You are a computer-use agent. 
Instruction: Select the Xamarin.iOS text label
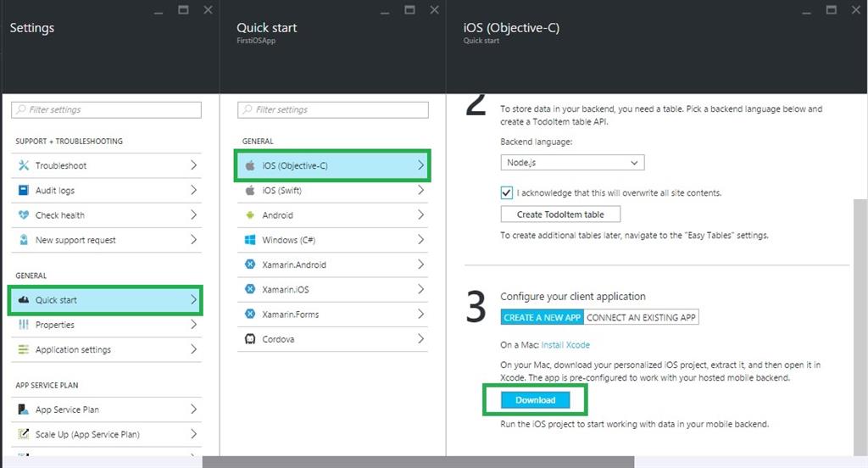(286, 290)
